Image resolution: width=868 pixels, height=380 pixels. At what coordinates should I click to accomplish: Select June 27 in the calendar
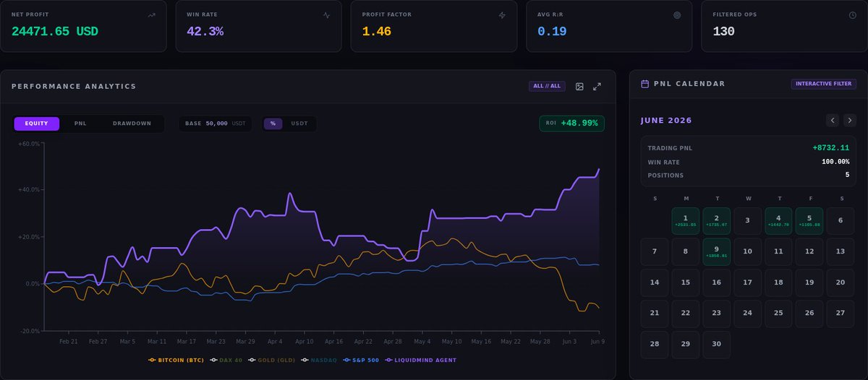tap(841, 313)
